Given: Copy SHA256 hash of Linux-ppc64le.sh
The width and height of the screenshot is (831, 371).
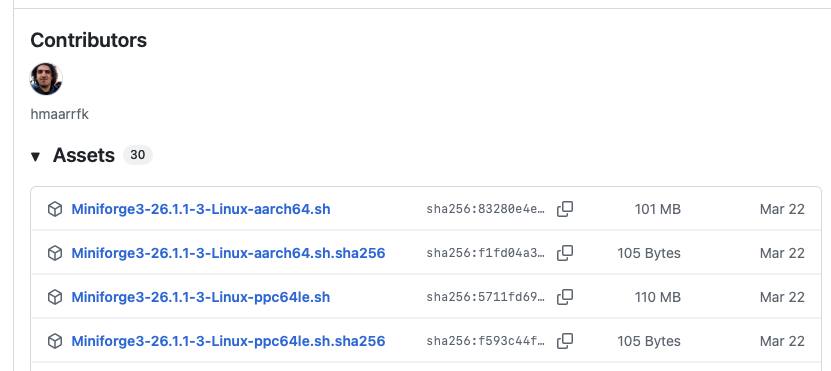Looking at the screenshot, I should 565,297.
